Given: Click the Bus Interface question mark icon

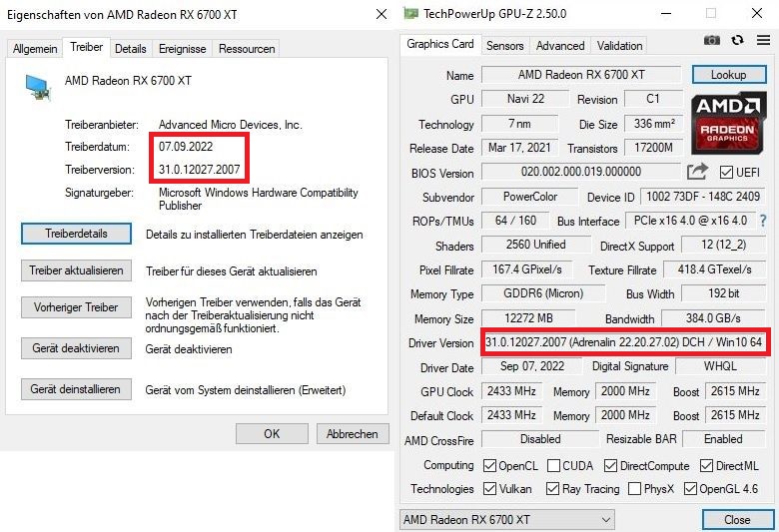Looking at the screenshot, I should 763,221.
